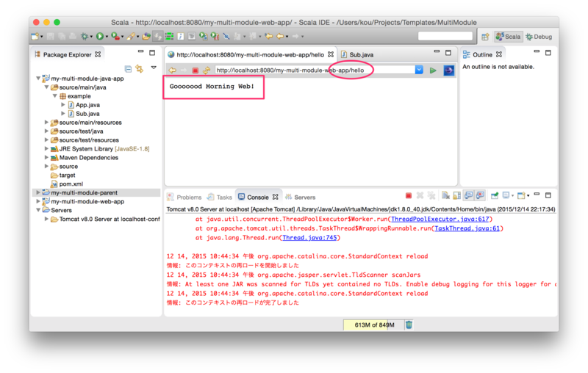This screenshot has width=588, height=373.
Task: Click the browser Refresh icon
Action: pyautogui.click(x=207, y=70)
